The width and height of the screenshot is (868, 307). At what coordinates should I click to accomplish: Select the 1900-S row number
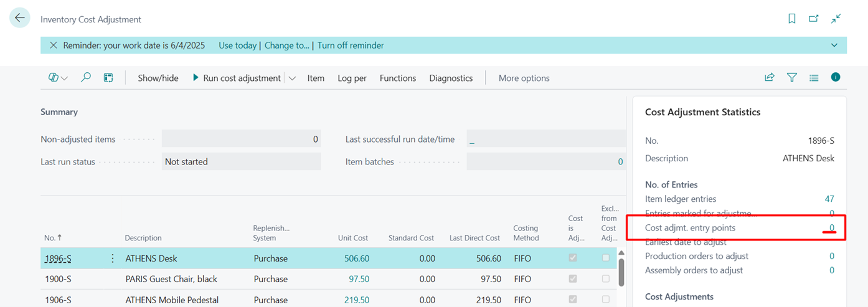click(58, 279)
